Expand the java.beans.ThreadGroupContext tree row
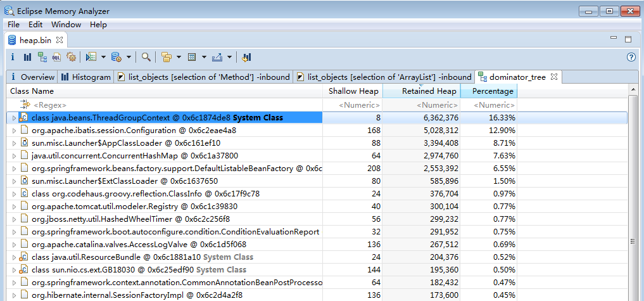 tap(15, 118)
